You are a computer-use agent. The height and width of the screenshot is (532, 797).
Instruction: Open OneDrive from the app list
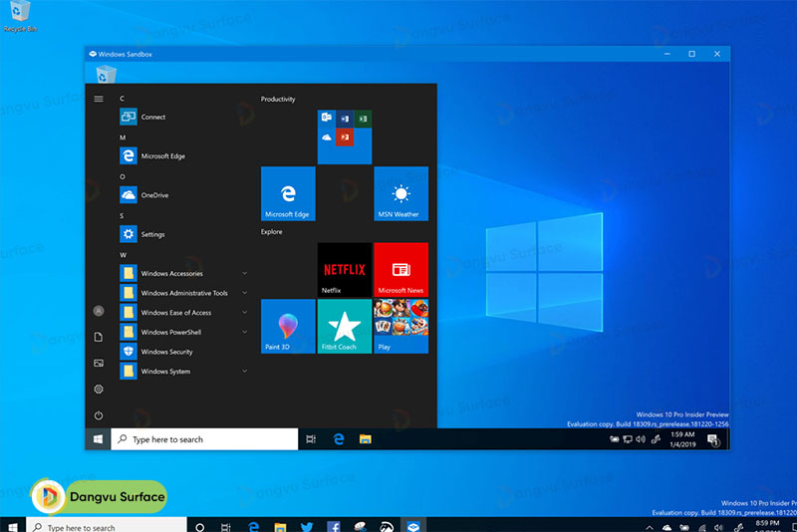coord(184,194)
